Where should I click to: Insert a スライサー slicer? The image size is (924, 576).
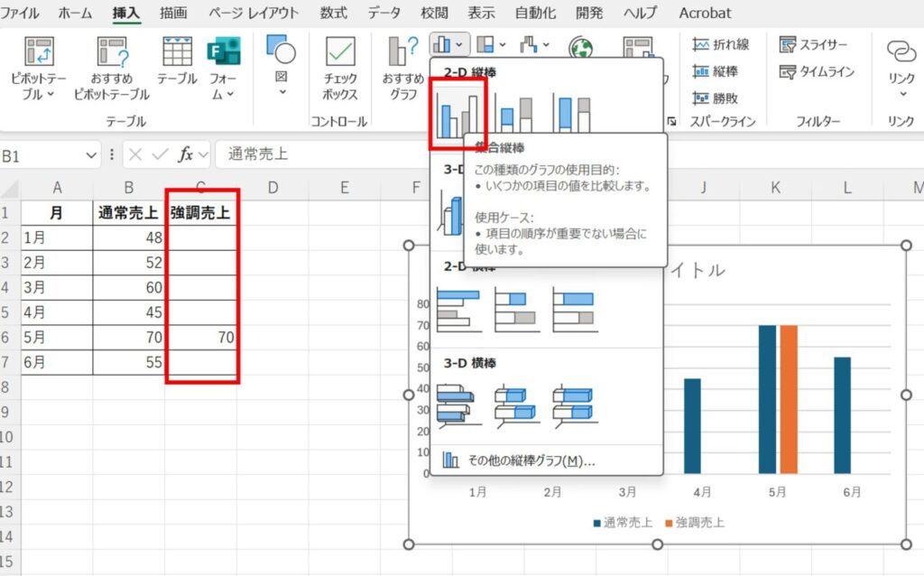click(812, 42)
